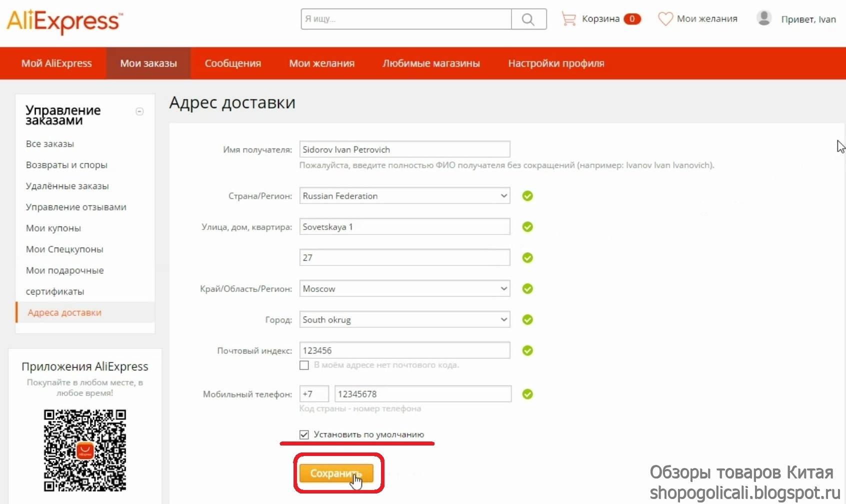Click the phone number field 12345678
846x504 pixels.
[423, 394]
